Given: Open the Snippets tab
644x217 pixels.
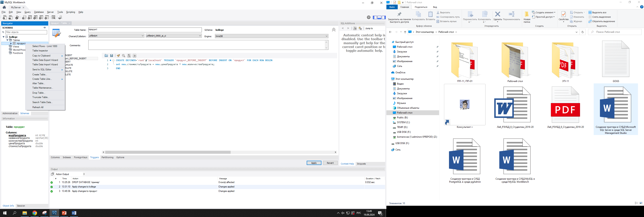Looking at the screenshot, I should coord(361,164).
